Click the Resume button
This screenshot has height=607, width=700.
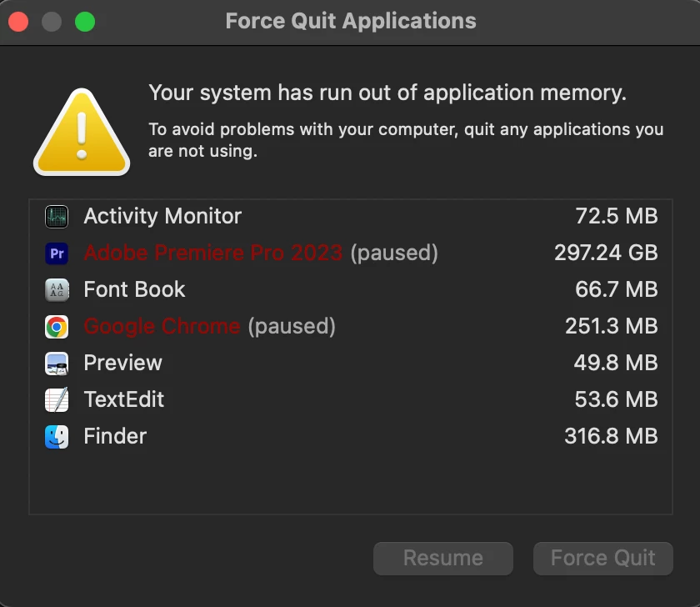443,559
